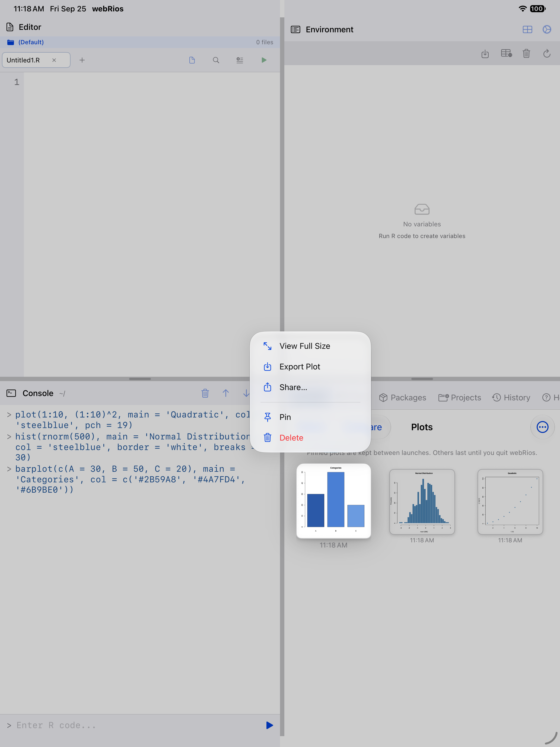
Task: Run the editor script with green play icon
Action: pyautogui.click(x=264, y=60)
